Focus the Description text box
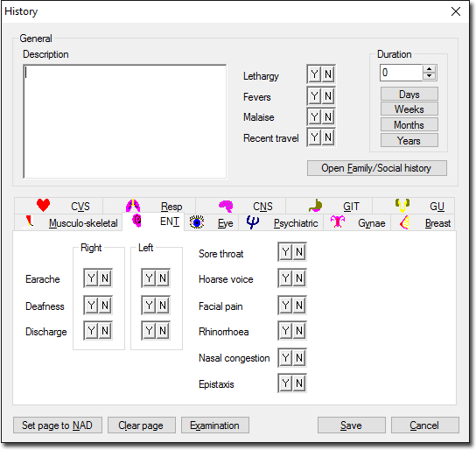The width and height of the screenshot is (476, 450). tap(125, 121)
